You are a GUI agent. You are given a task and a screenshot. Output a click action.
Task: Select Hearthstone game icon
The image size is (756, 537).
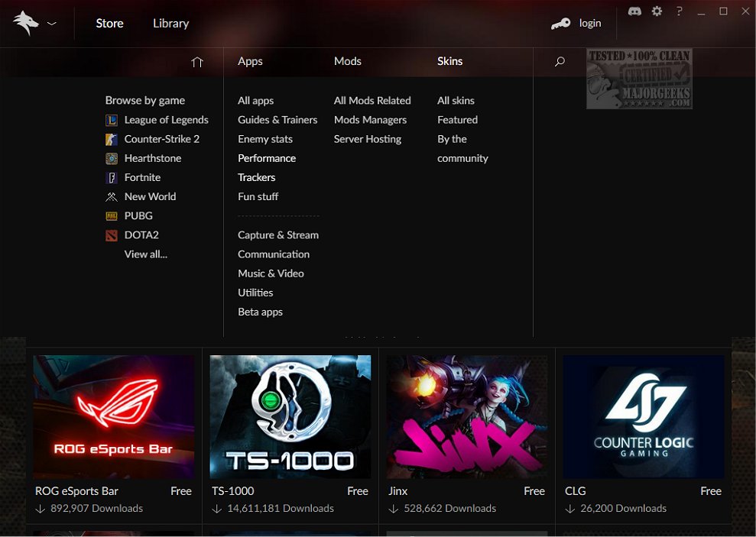(x=112, y=158)
